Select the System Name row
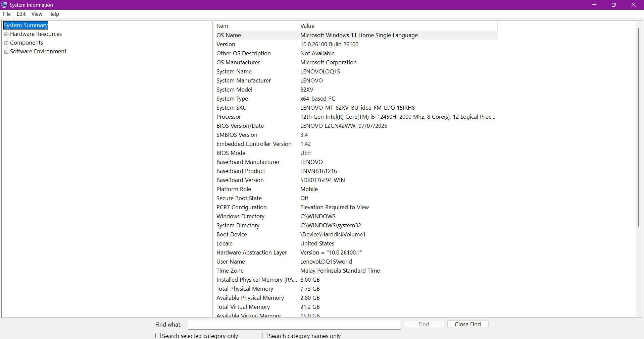Viewport: 644px width, 339px height. coord(356,71)
